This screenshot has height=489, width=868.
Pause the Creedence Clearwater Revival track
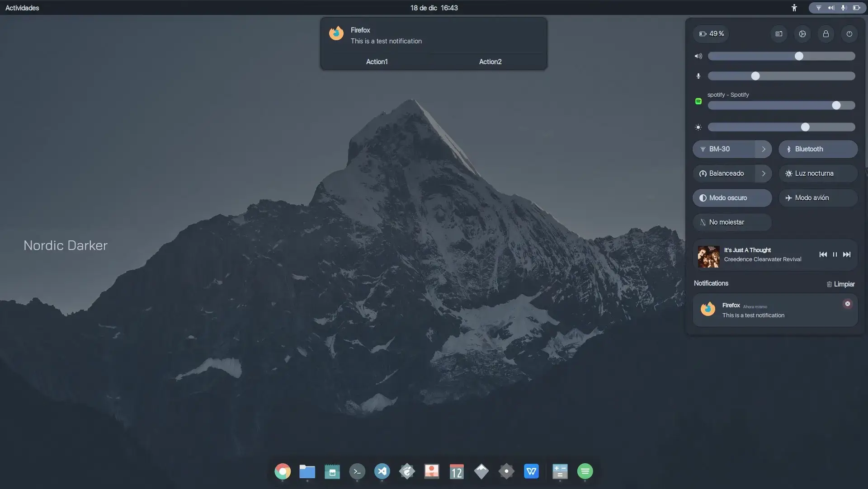coord(835,254)
